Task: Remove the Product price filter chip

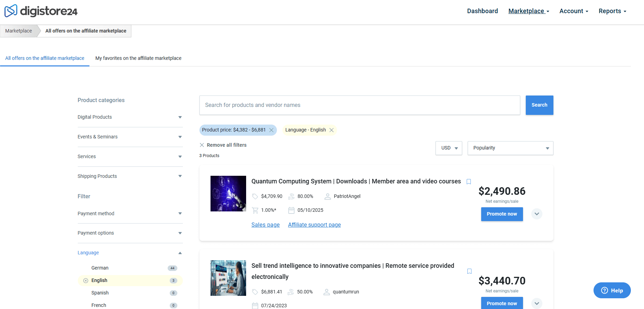Action: click(271, 130)
